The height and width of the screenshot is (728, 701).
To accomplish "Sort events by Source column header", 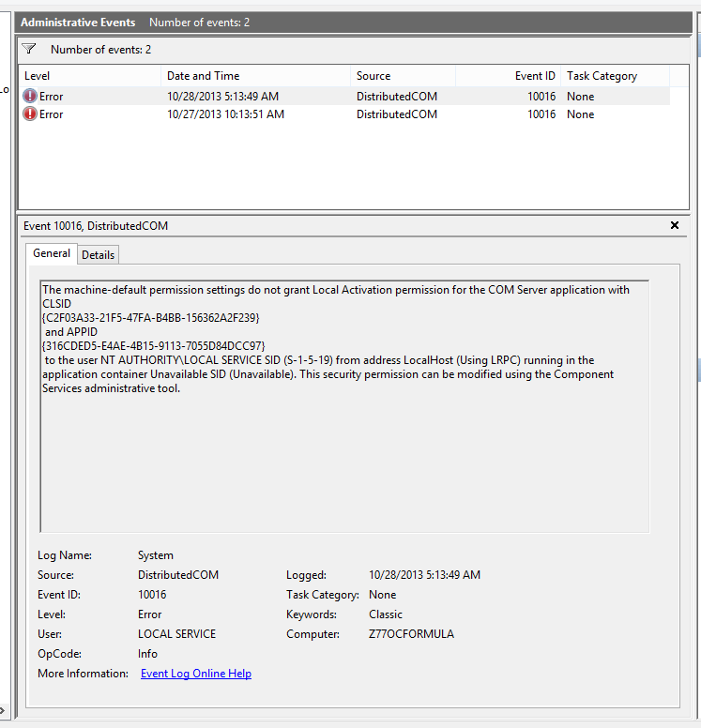I will tap(403, 76).
